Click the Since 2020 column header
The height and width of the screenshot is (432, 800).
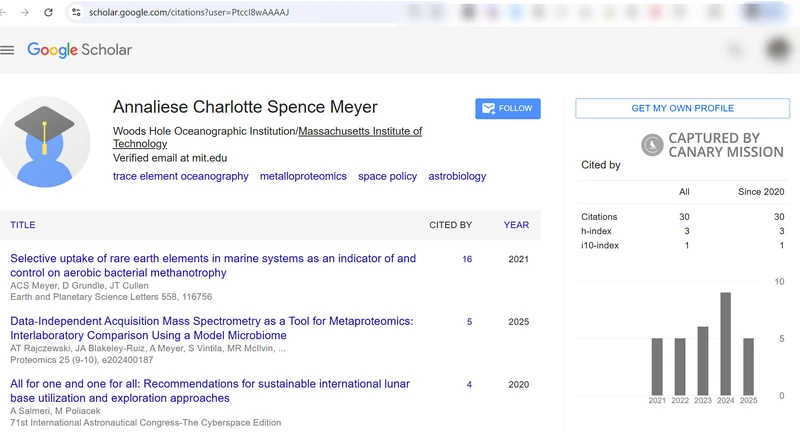(x=761, y=192)
